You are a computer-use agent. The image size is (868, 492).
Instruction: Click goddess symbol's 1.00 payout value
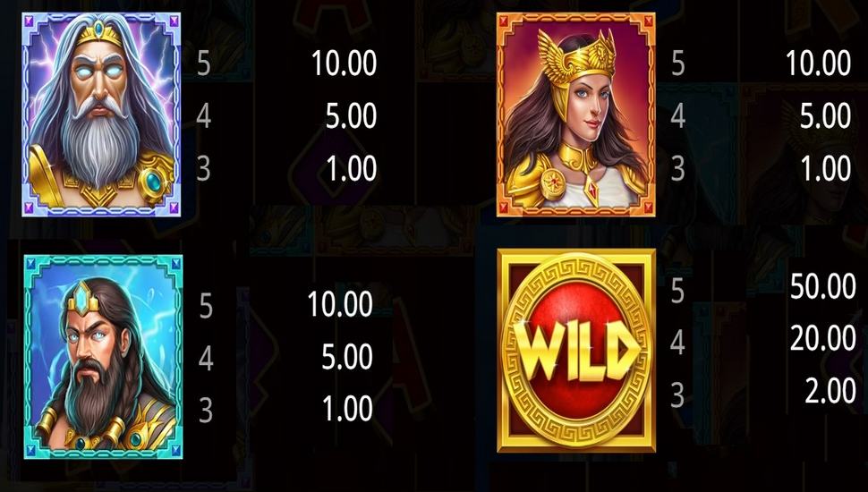(827, 168)
